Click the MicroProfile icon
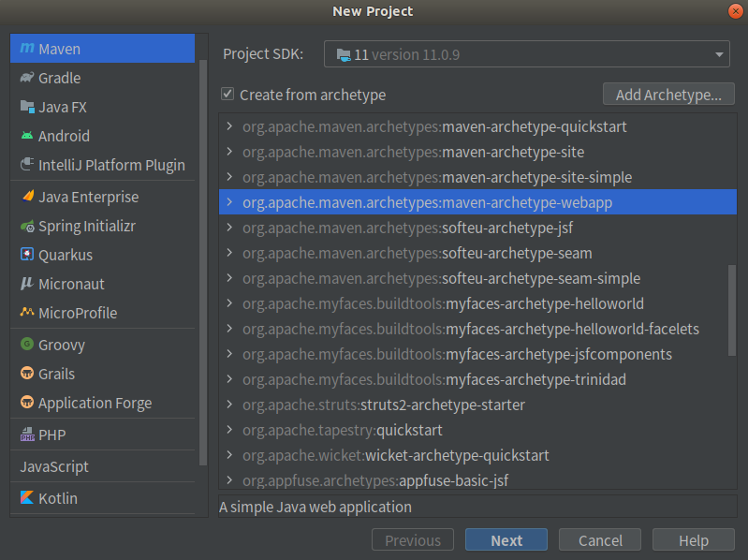The width and height of the screenshot is (748, 560). pyautogui.click(x=27, y=312)
